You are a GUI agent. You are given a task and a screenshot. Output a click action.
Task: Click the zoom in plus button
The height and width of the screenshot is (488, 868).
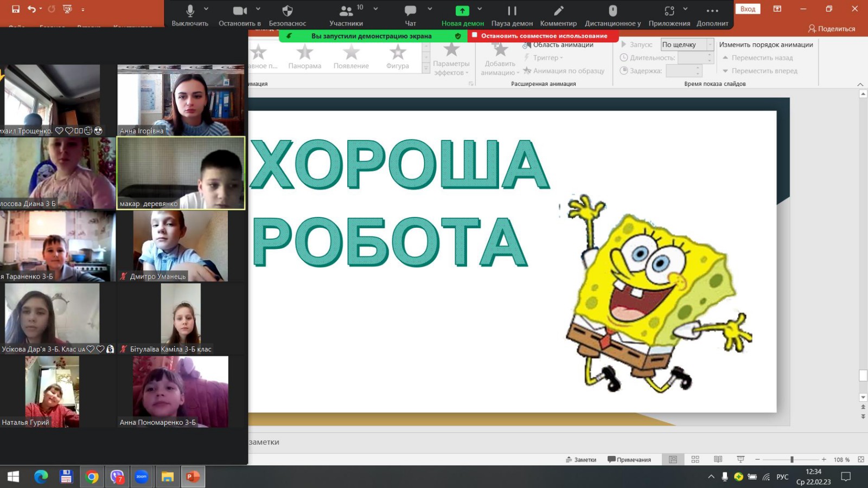(x=824, y=459)
